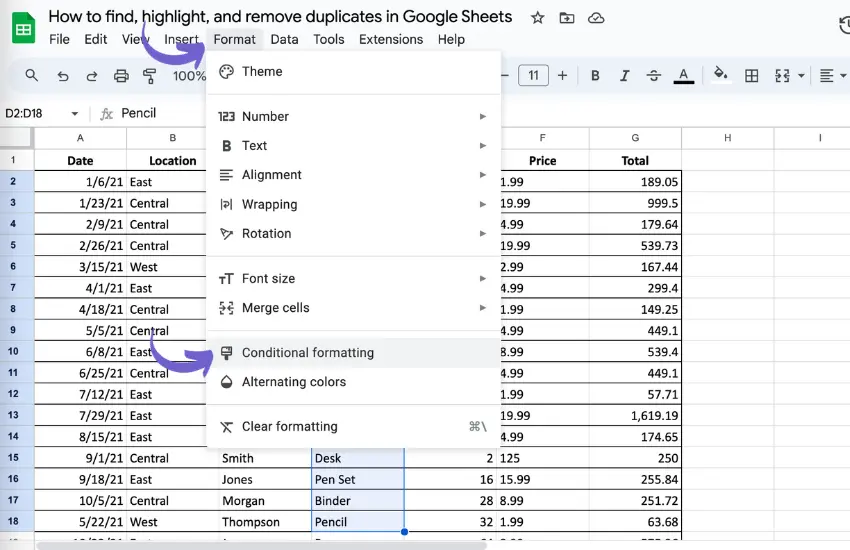
Task: Toggle bold formatting
Action: 595,75
